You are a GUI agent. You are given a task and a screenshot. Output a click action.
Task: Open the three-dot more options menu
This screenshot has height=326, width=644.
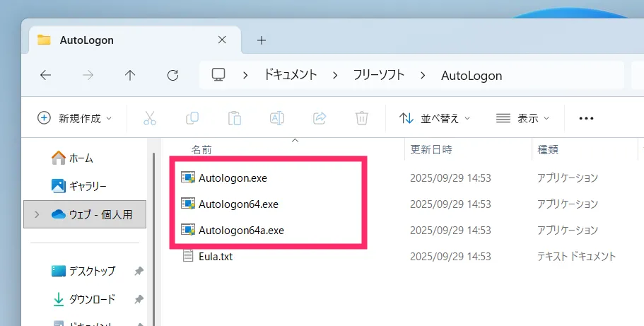point(586,118)
